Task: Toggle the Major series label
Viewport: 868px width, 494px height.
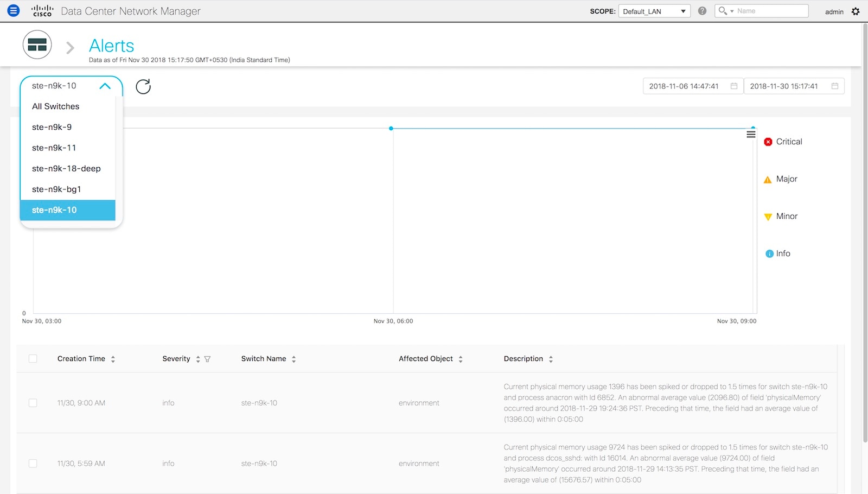Action: tap(787, 179)
